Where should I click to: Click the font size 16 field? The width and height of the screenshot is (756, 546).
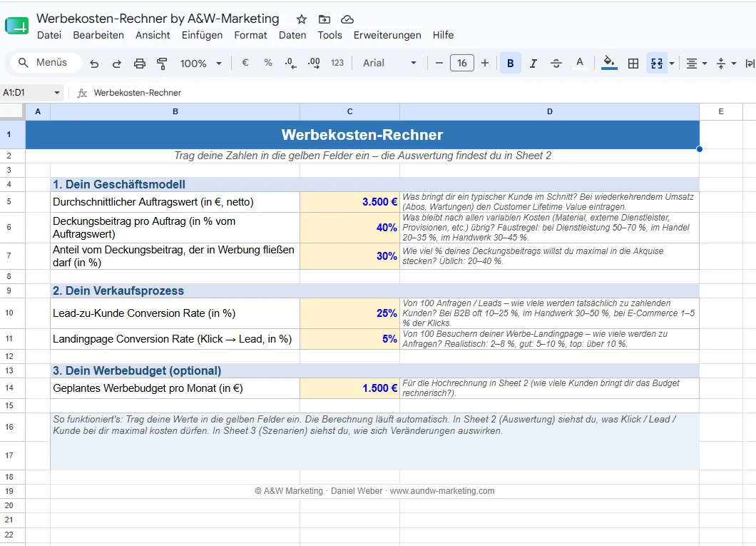(462, 64)
